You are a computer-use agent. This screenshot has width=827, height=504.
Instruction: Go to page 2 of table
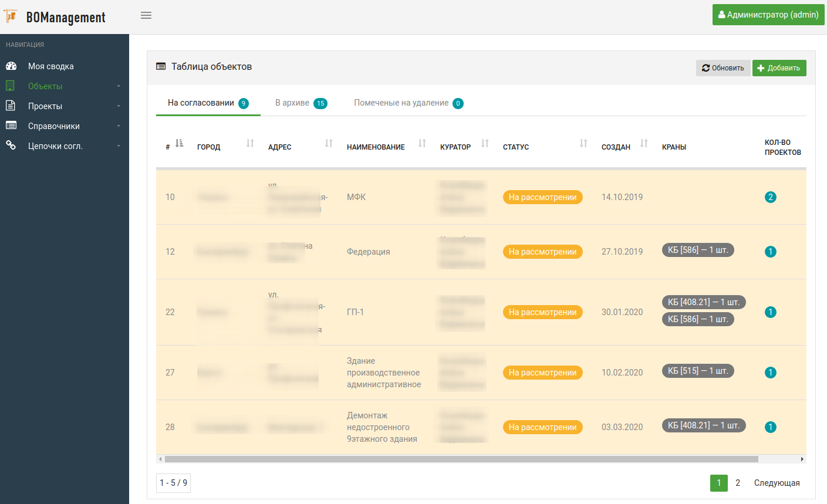(x=738, y=483)
